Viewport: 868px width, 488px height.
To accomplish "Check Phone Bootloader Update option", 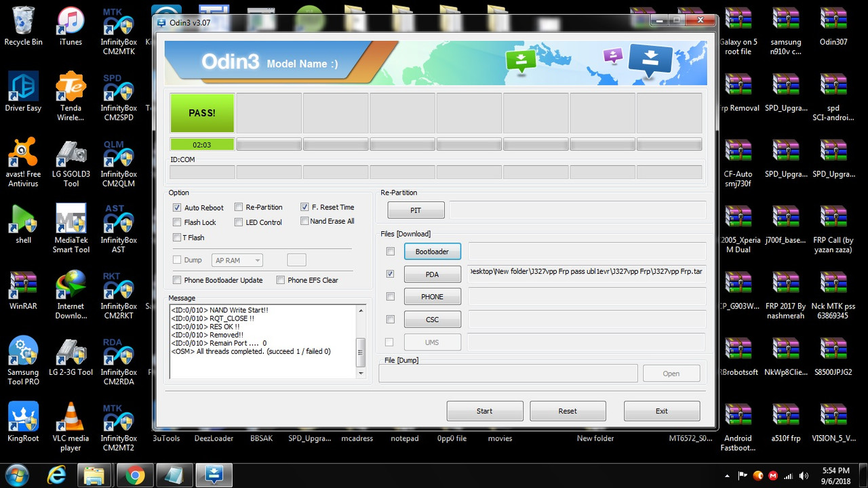I will pos(177,280).
